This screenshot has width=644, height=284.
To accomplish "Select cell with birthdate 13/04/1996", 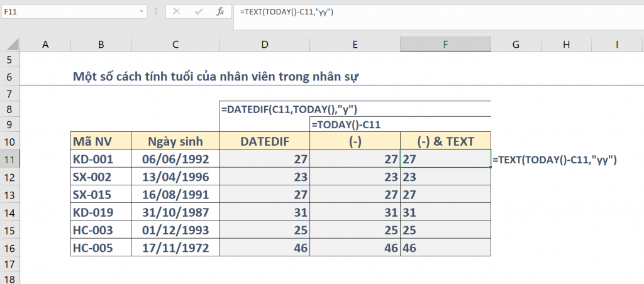I will (x=175, y=177).
